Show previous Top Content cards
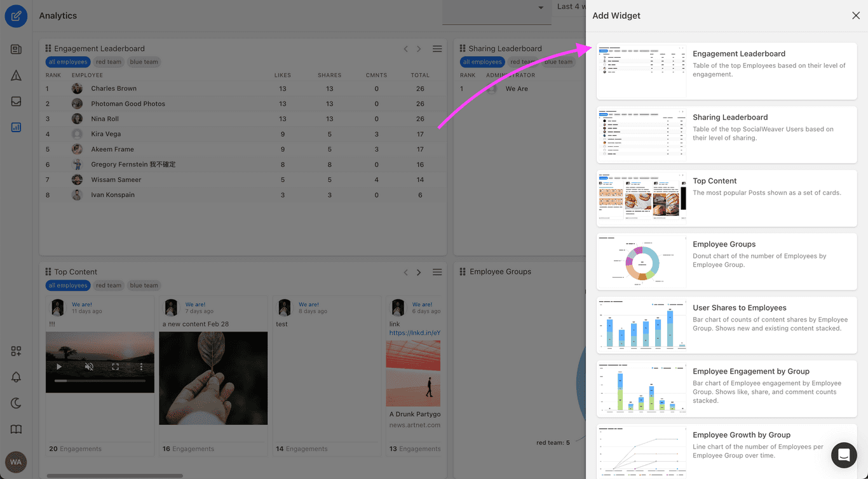This screenshot has height=479, width=868. [x=406, y=273]
